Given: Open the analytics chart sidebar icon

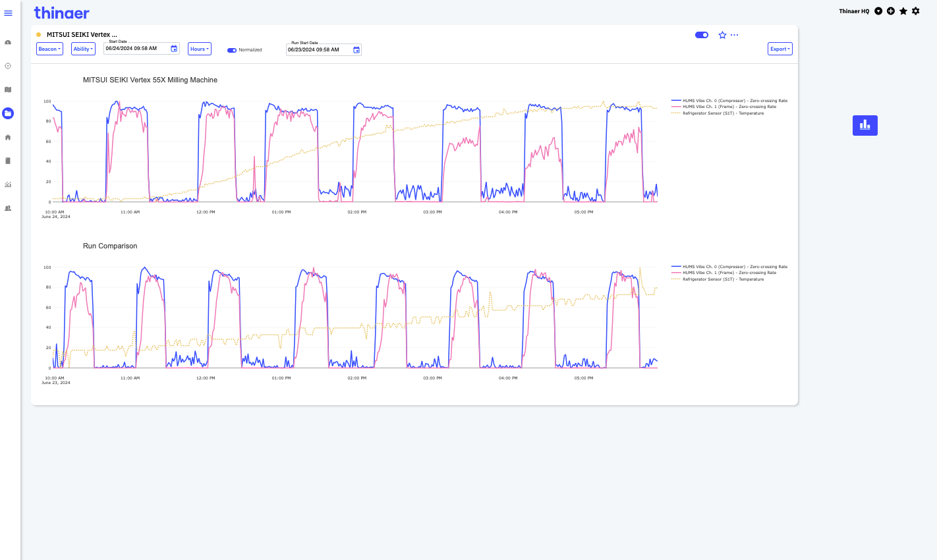Looking at the screenshot, I should [x=8, y=184].
